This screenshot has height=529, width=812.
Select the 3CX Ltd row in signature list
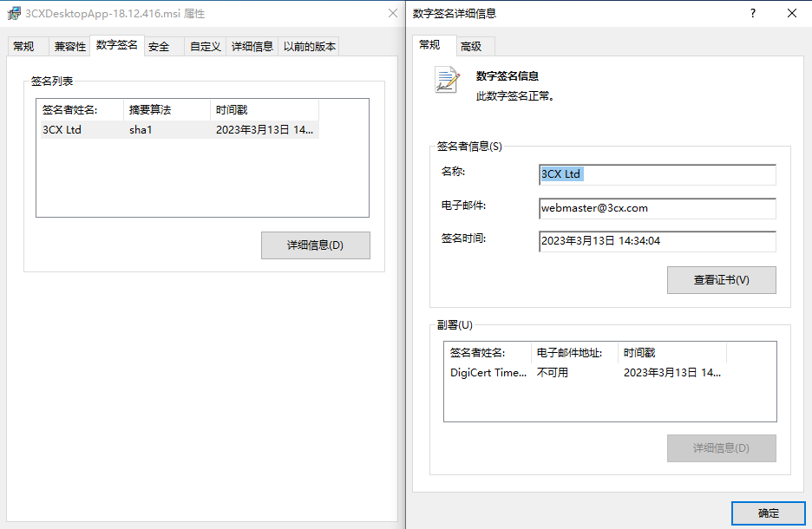click(178, 130)
